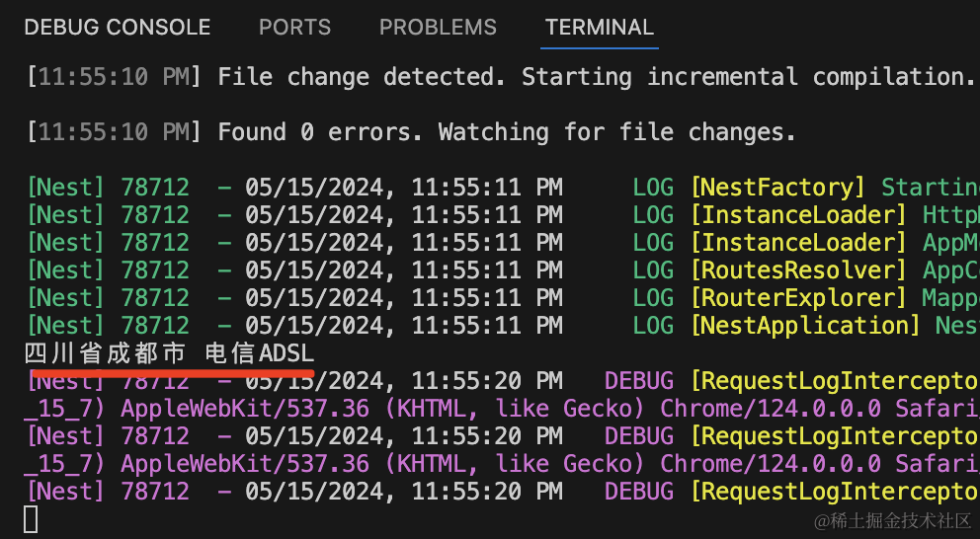Click the LOG level on NestFactory line
Image resolution: width=980 pixels, height=539 pixels.
[x=653, y=188]
